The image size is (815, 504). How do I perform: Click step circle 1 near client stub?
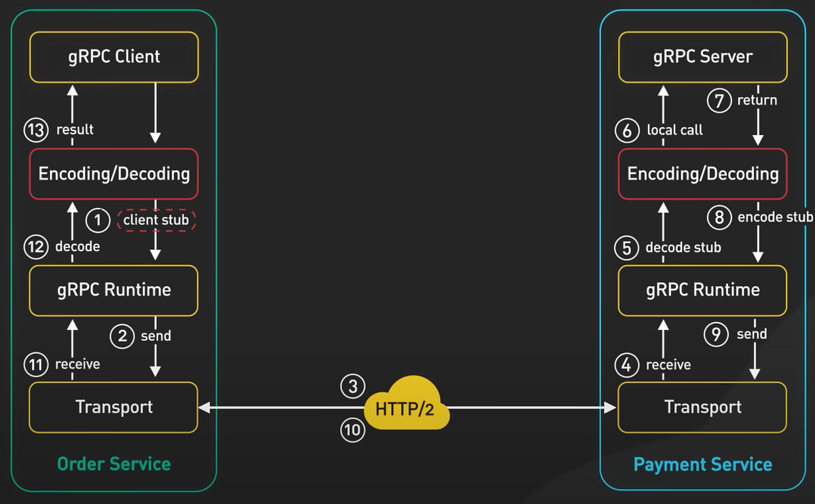tap(97, 220)
